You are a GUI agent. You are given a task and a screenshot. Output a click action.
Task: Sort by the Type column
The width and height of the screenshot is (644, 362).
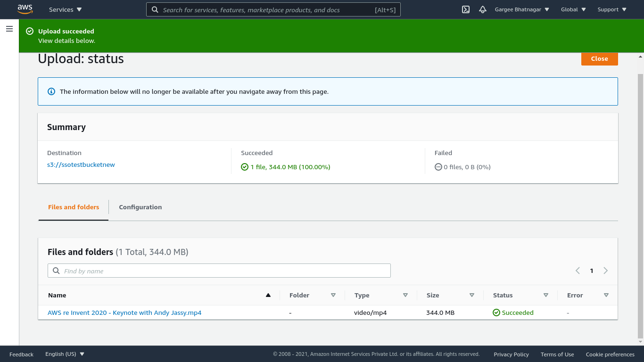(x=405, y=295)
